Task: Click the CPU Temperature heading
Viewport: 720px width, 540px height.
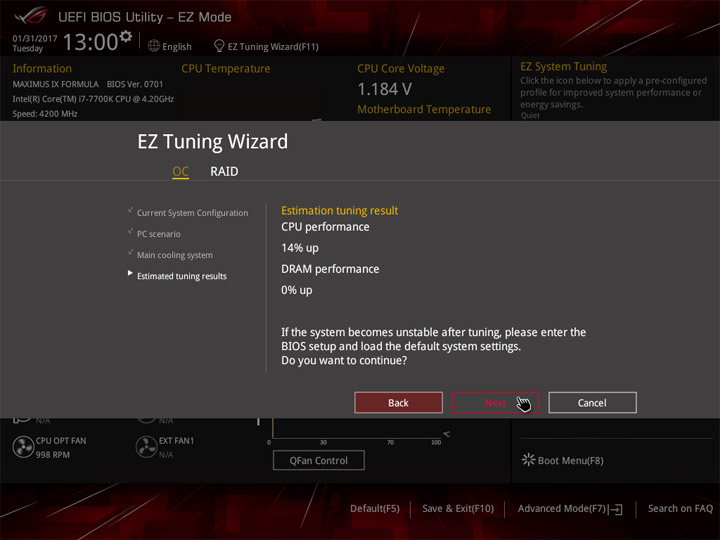Action: coord(225,68)
